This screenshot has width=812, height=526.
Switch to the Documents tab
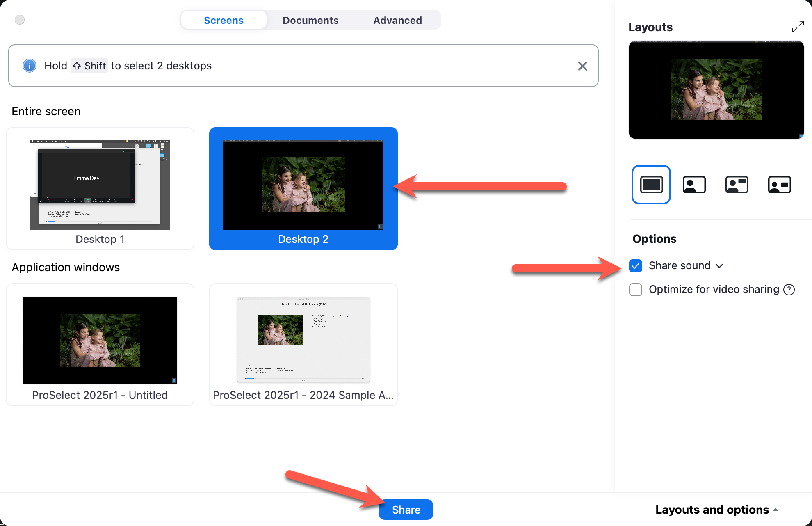click(310, 20)
